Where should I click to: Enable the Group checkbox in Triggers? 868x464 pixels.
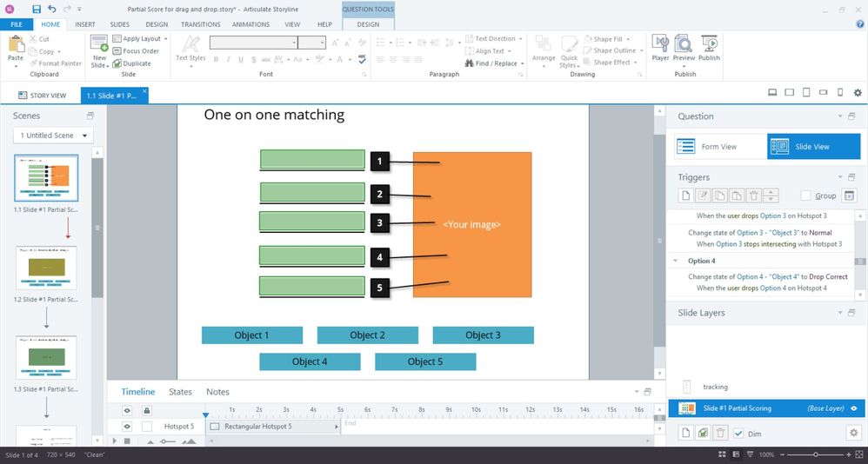pos(805,196)
